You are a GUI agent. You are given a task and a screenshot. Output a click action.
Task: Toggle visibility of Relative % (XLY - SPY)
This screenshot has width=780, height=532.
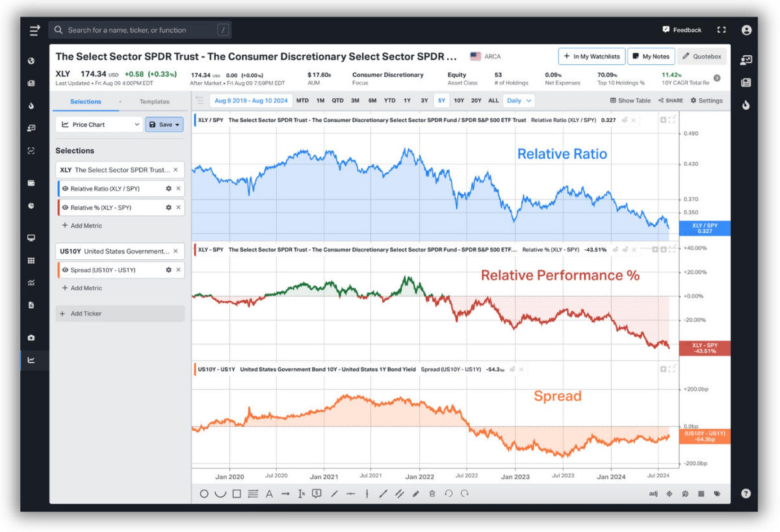click(x=65, y=207)
